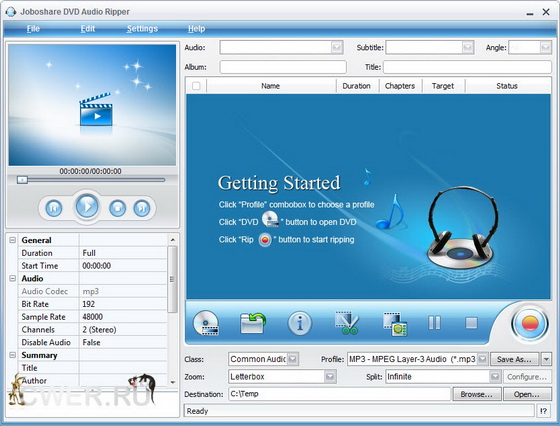Click the open folder toolbar icon
The height and width of the screenshot is (426, 560).
(253, 323)
